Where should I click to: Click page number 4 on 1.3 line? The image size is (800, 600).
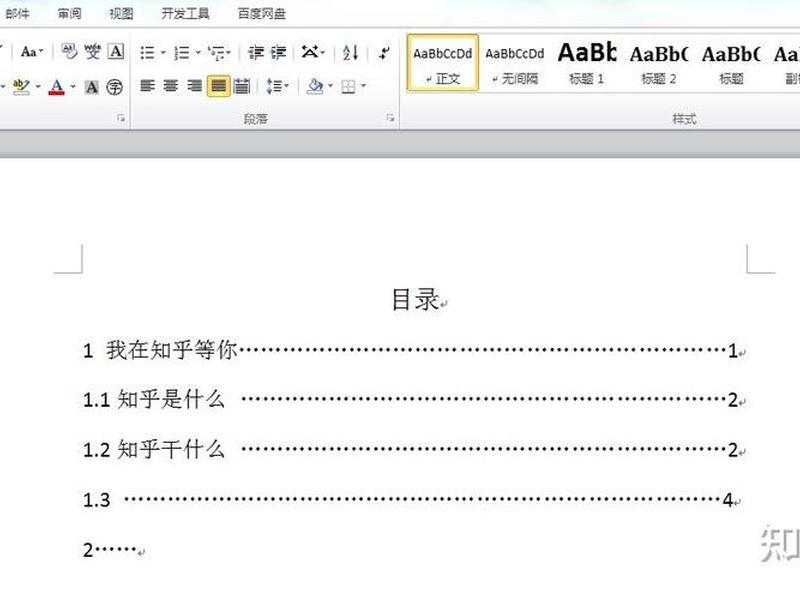click(x=728, y=499)
